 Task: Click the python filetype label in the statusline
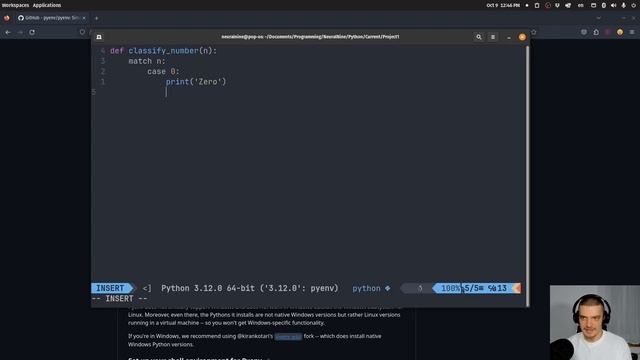coord(366,288)
